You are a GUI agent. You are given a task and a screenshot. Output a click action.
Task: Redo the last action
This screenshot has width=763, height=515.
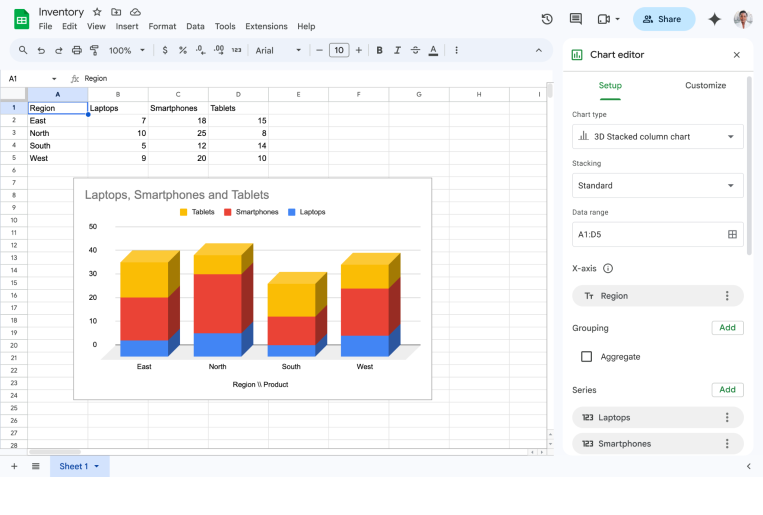click(59, 50)
